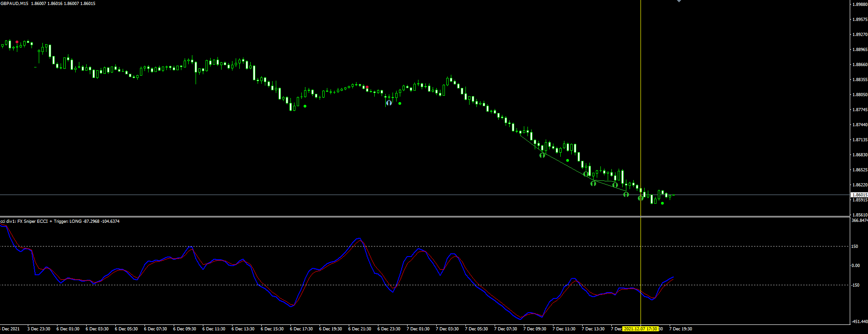Click the OHLC values 1.86007 1.86016 1.86007 1.86015
The height and width of the screenshot is (334, 868).
[63, 3]
